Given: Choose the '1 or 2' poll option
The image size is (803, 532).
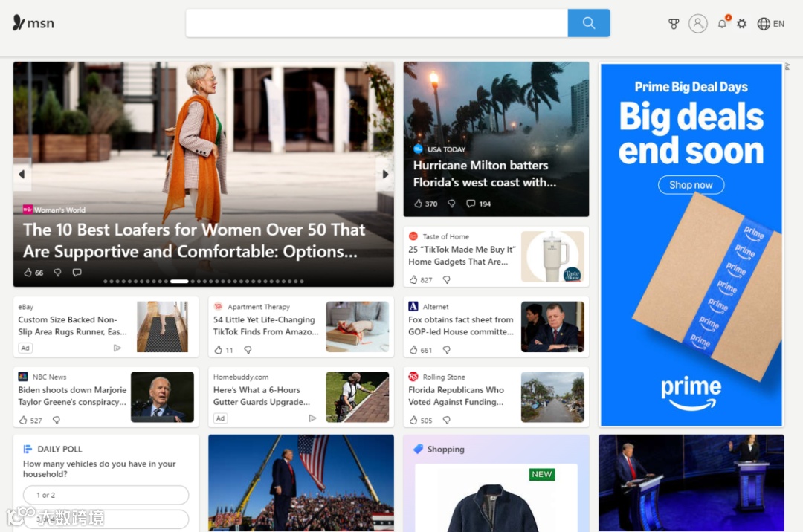Looking at the screenshot, I should click(x=106, y=495).
